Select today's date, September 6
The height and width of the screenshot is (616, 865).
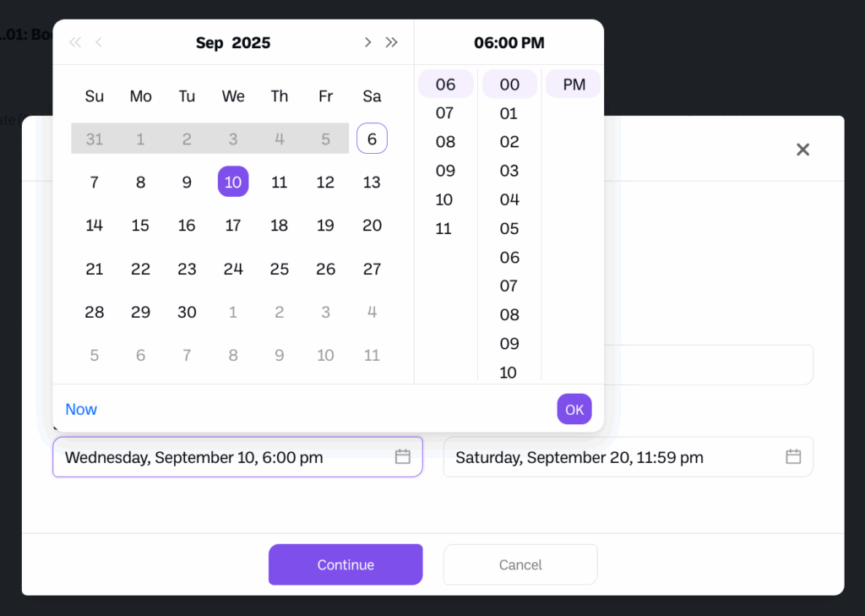point(372,139)
